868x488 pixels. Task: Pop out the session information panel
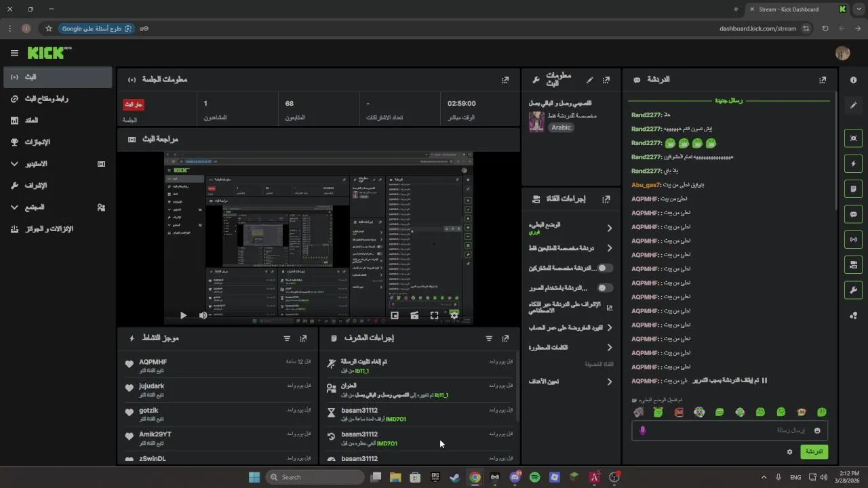(x=505, y=80)
